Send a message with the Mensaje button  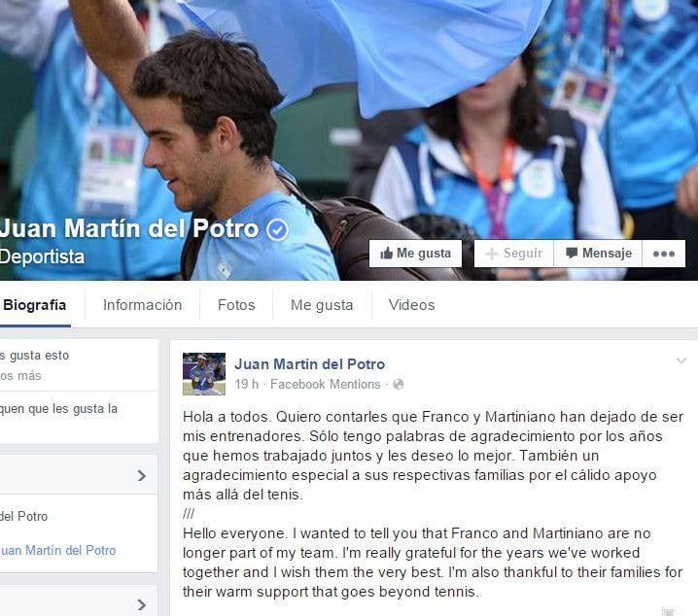pos(598,254)
